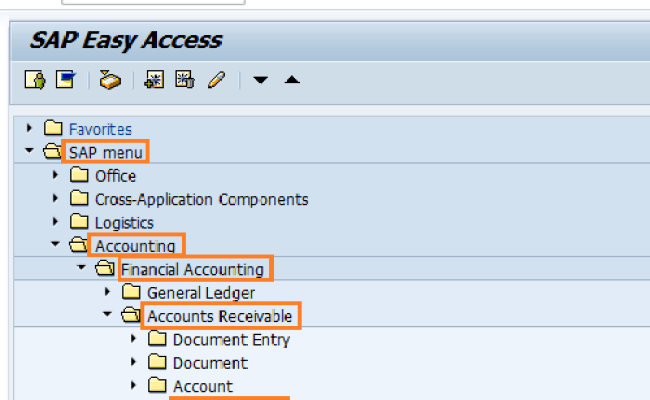Viewport: 650px width, 400px height.
Task: Expand the Logistics folder arrow
Action: pyautogui.click(x=55, y=221)
